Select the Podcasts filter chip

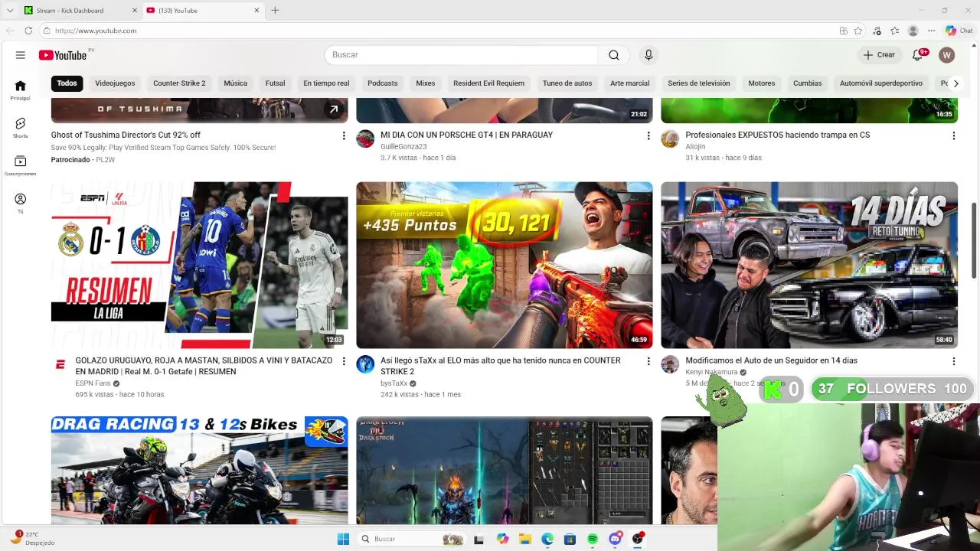click(382, 83)
